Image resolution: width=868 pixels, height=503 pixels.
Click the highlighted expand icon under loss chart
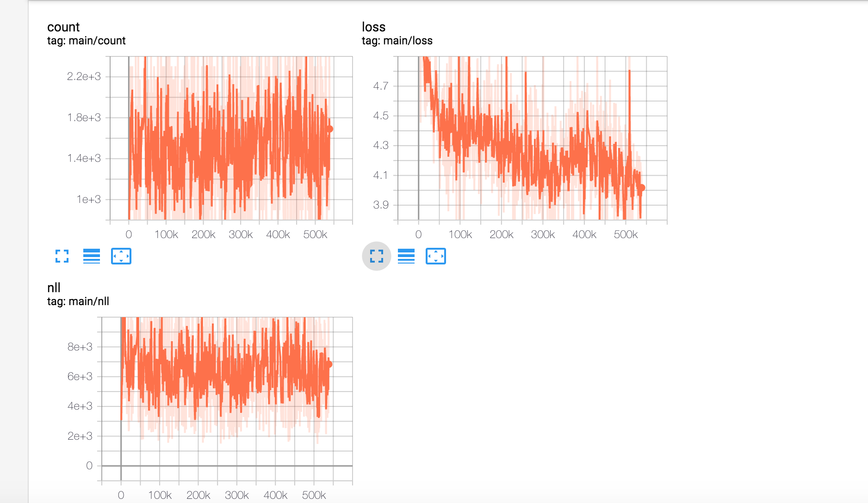(376, 255)
